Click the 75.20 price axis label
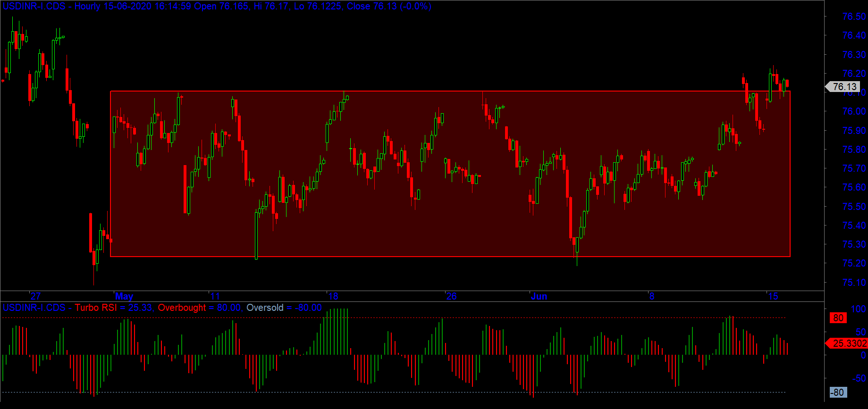This screenshot has width=868, height=409. [x=854, y=263]
